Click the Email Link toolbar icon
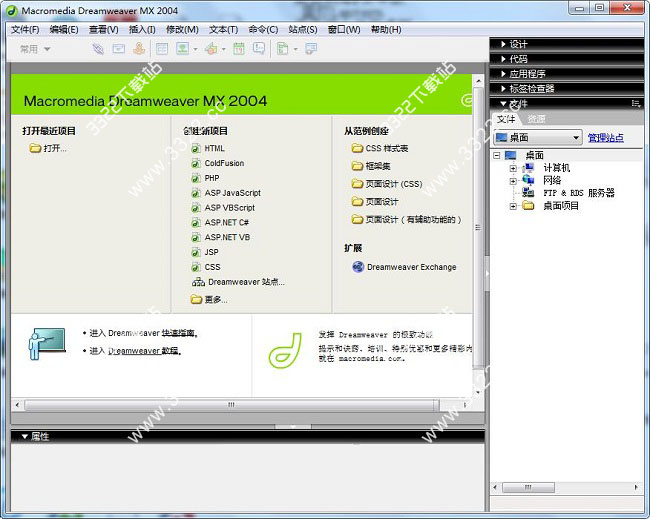 click(119, 49)
